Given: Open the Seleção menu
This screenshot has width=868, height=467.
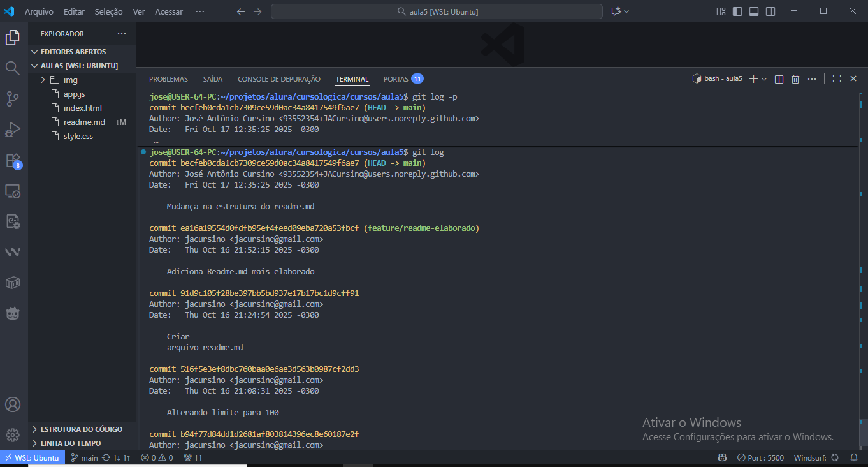Looking at the screenshot, I should tap(108, 11).
